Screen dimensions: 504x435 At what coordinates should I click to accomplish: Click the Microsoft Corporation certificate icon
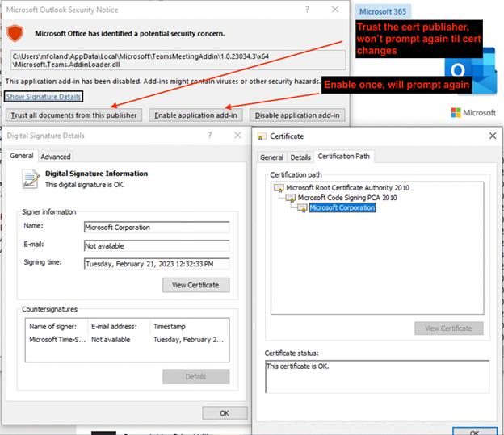(x=302, y=208)
